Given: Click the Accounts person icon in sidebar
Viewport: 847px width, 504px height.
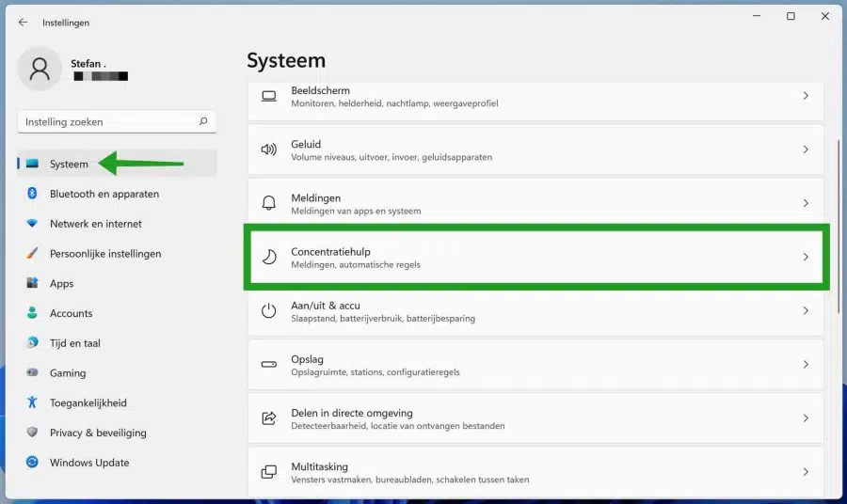Looking at the screenshot, I should coord(32,313).
